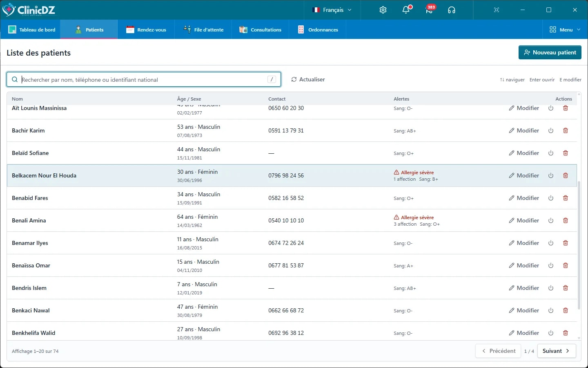Click the Actualiser refresh button

point(308,79)
